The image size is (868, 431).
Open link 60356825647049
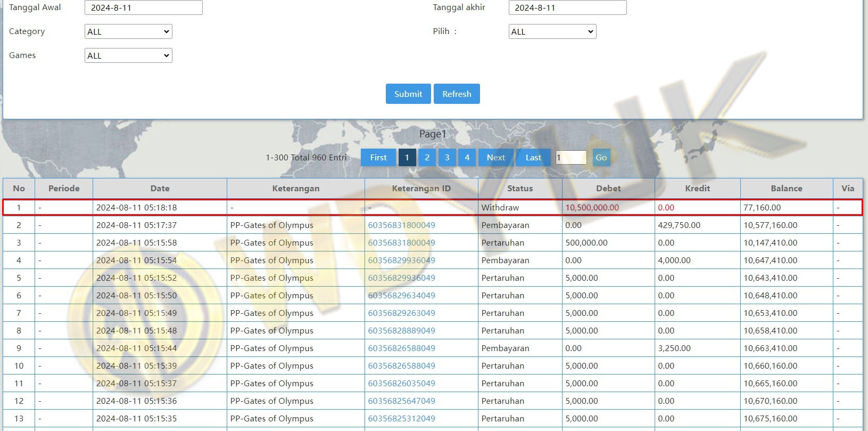(x=401, y=401)
